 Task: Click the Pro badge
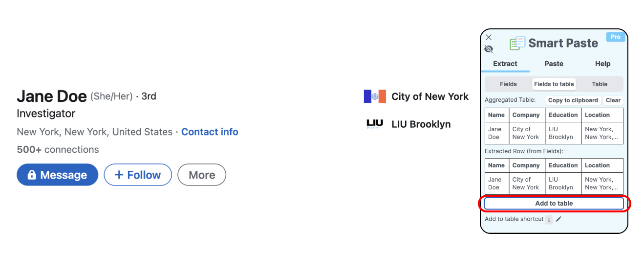[x=616, y=37]
